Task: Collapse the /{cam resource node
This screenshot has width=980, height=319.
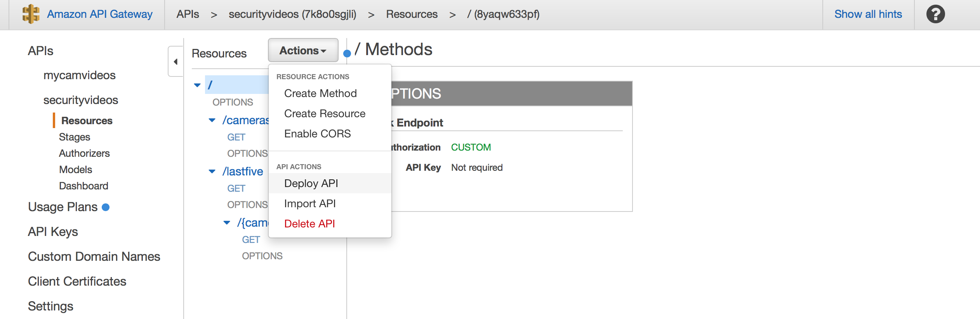Action: pos(227,222)
